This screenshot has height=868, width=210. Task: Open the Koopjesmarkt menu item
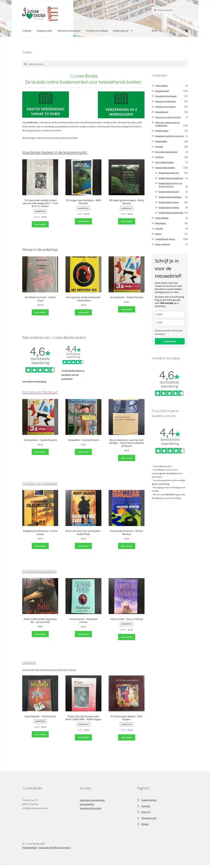tap(44, 31)
